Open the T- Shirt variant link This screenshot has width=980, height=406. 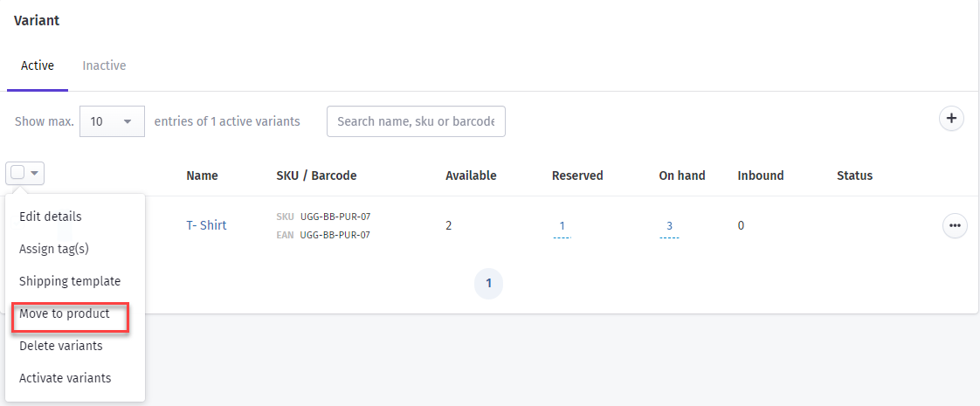click(206, 225)
